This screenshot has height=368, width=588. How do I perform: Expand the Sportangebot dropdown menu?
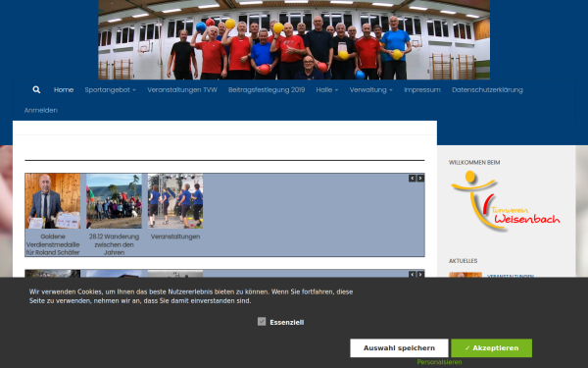[x=110, y=89]
